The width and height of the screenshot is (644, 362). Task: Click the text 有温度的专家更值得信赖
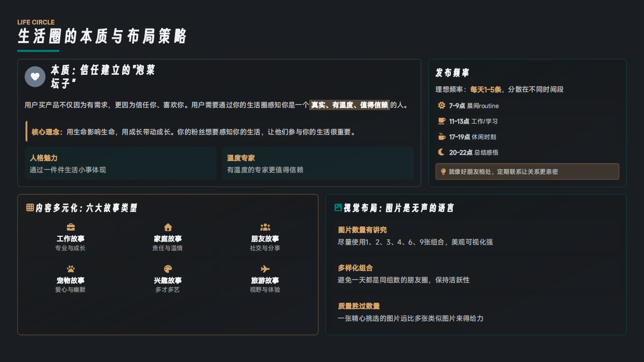pyautogui.click(x=265, y=170)
